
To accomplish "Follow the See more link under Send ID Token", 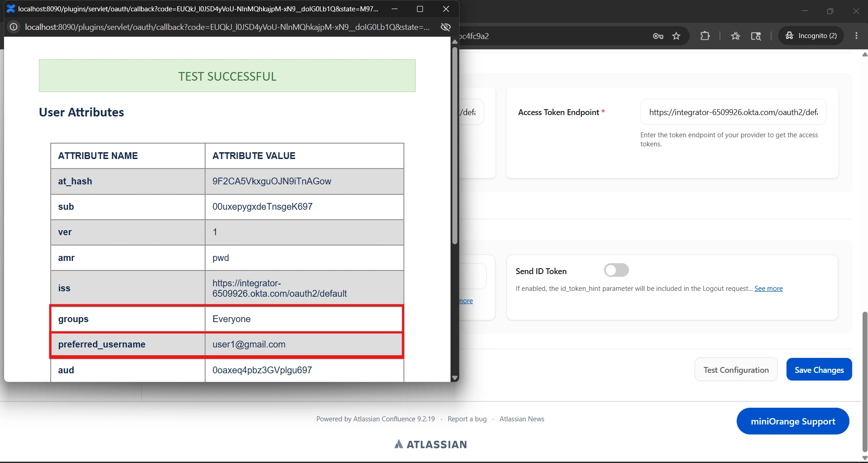I will (x=768, y=289).
